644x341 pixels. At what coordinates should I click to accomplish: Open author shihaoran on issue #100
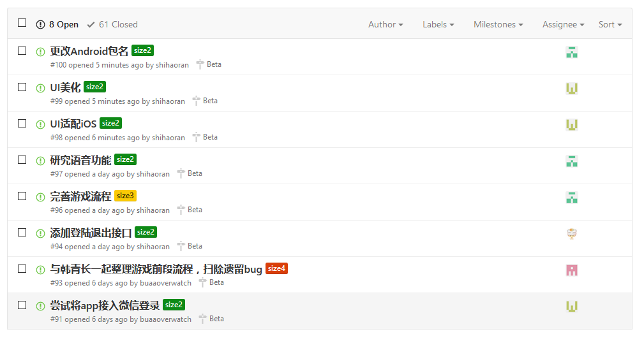click(172, 65)
